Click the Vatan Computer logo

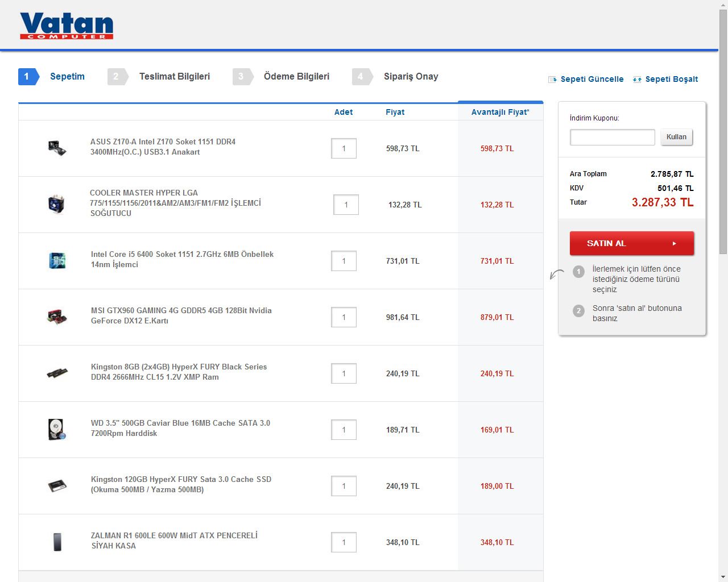(67, 26)
